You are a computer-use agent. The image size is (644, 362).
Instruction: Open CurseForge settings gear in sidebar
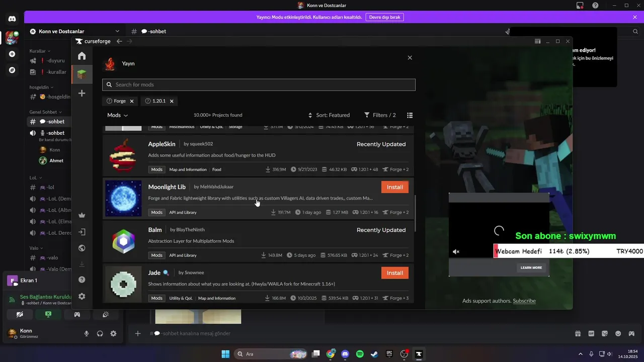point(82,296)
